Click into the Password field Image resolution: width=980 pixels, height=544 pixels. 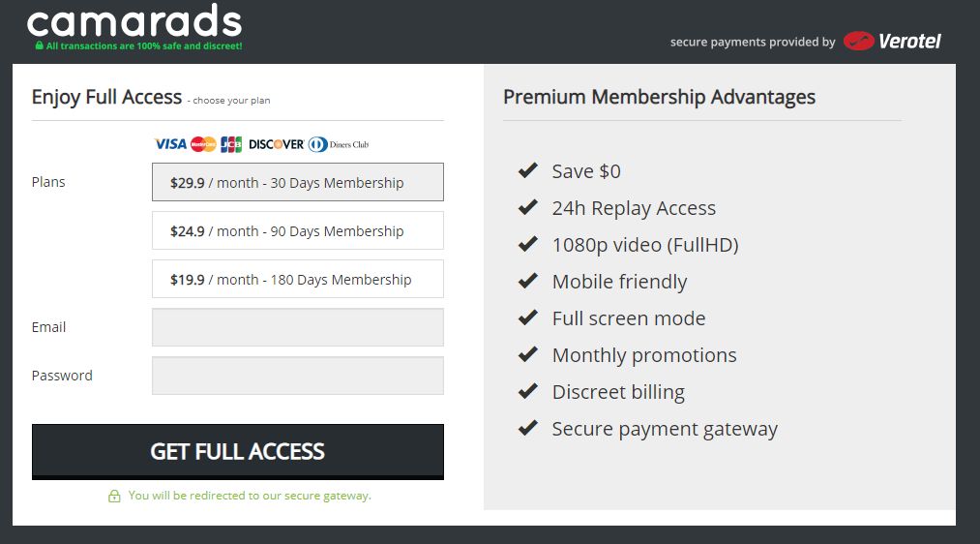298,376
